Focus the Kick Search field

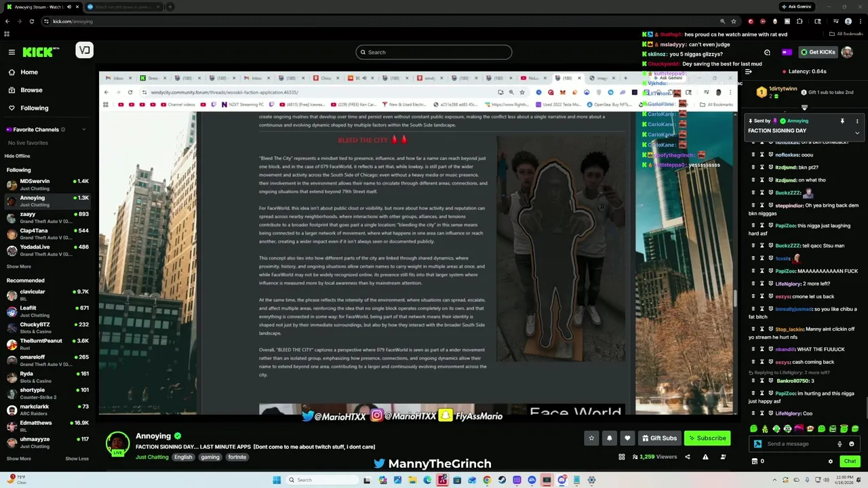[x=434, y=52]
